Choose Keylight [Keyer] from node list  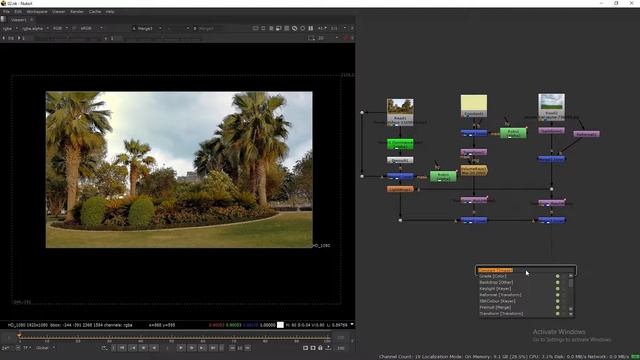pos(495,289)
